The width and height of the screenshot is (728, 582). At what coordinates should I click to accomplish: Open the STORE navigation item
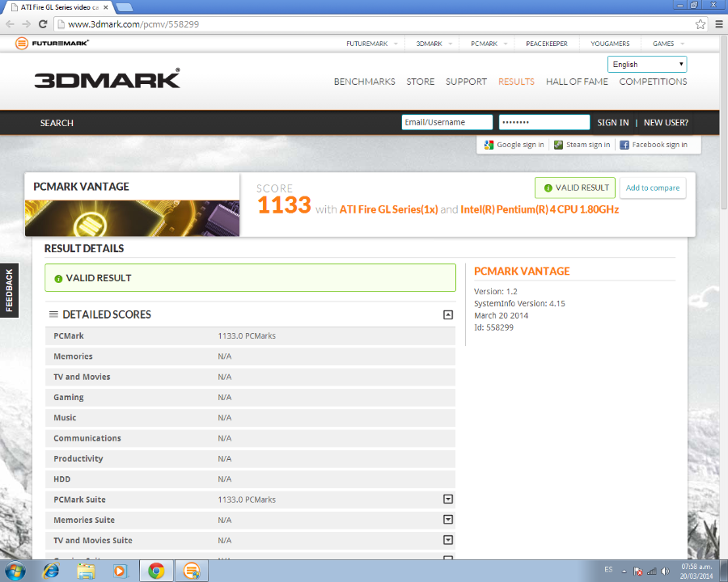coord(420,82)
